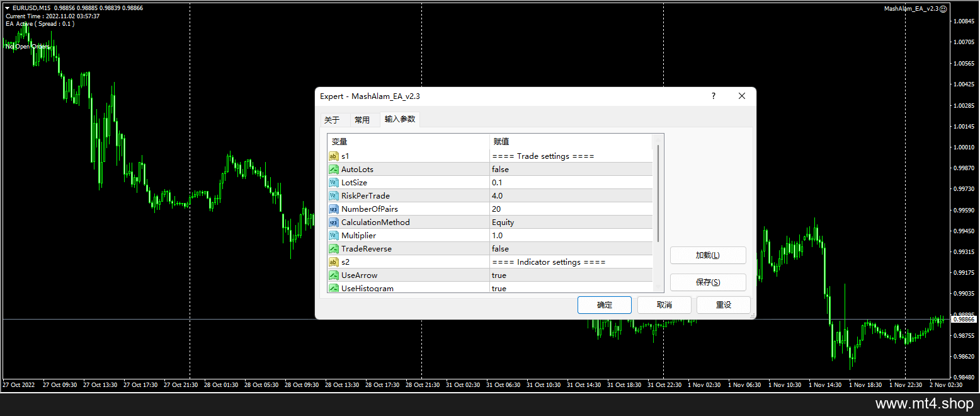Confirm with the 确定 button
Screen dimensions: 980x416
tap(605, 305)
